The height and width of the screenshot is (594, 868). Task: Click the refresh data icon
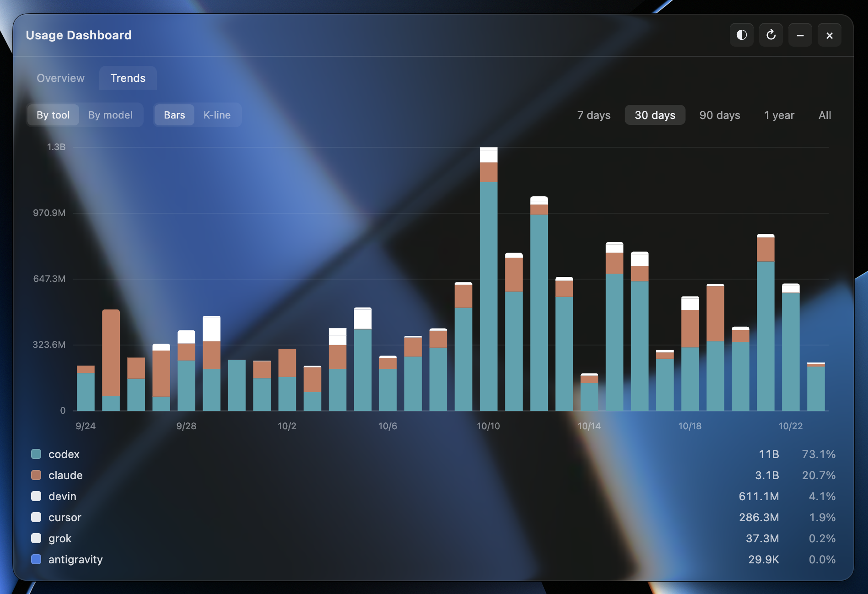pos(771,35)
